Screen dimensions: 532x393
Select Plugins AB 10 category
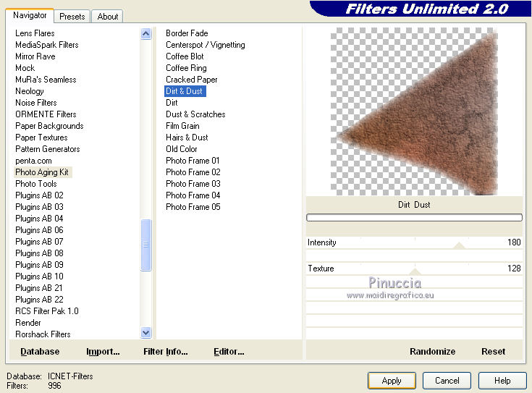coord(39,276)
